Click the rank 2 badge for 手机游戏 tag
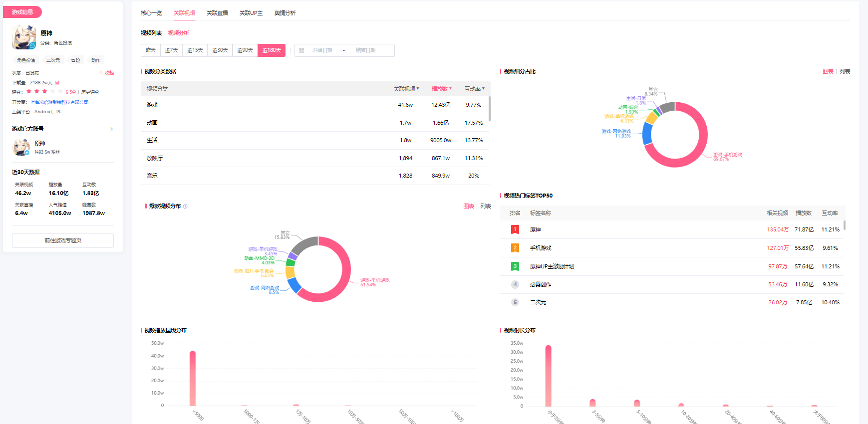868x424 pixels. [x=515, y=248]
